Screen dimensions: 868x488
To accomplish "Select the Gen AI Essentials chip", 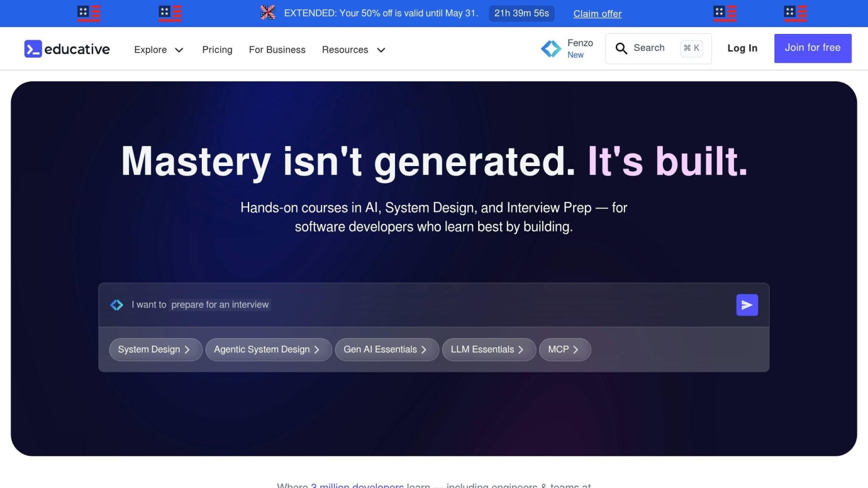I will click(387, 350).
